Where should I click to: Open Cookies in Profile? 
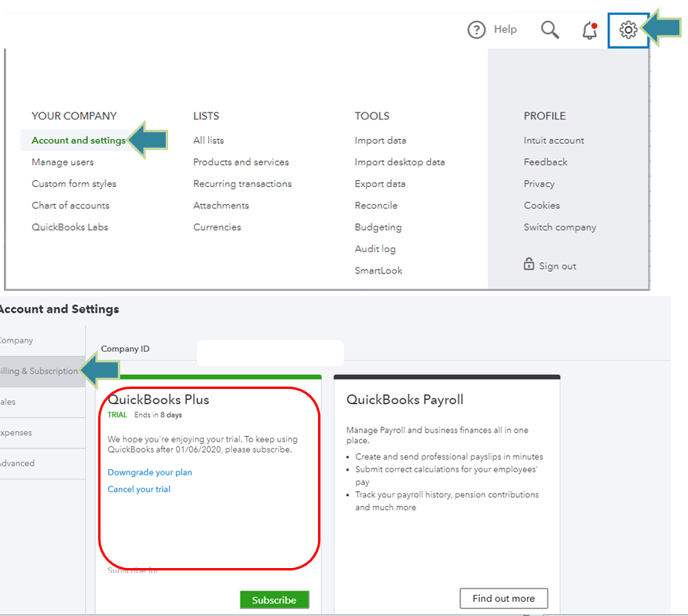click(x=542, y=206)
